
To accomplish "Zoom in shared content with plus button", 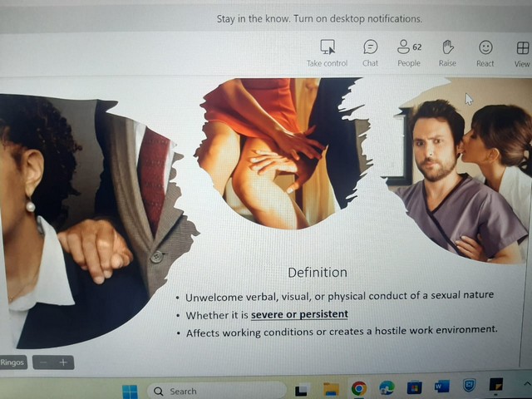I will 63,362.
